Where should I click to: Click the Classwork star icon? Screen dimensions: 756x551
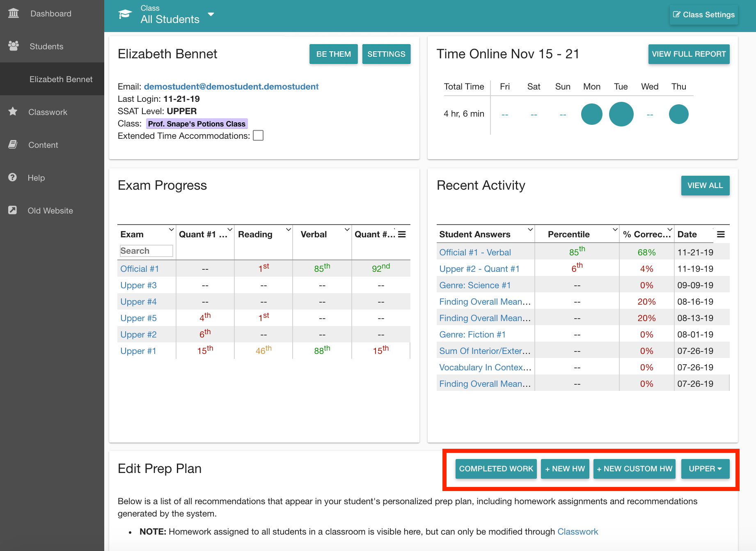coord(13,111)
